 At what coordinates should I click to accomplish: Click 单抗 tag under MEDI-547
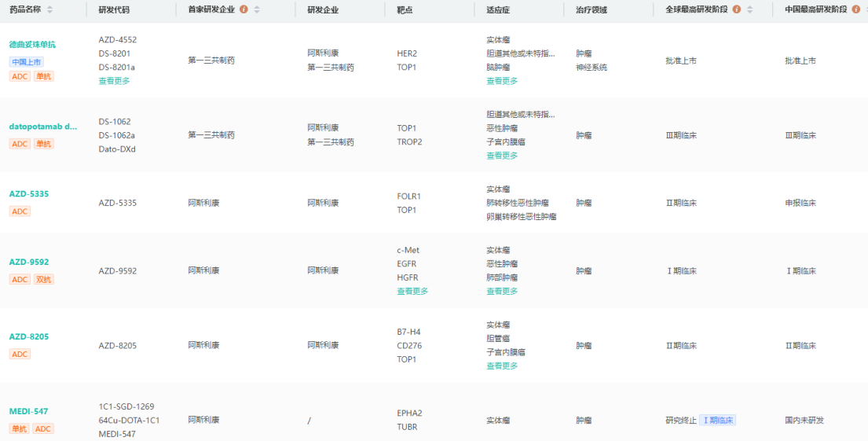(20, 428)
